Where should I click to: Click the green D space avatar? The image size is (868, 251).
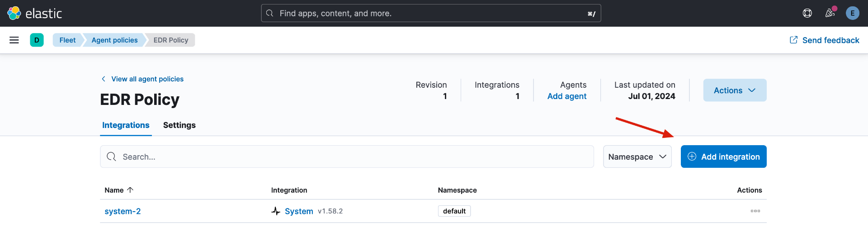(x=37, y=40)
